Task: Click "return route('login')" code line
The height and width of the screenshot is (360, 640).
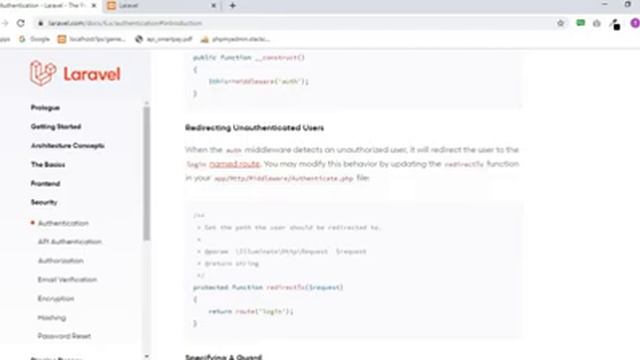Action: pyautogui.click(x=251, y=311)
